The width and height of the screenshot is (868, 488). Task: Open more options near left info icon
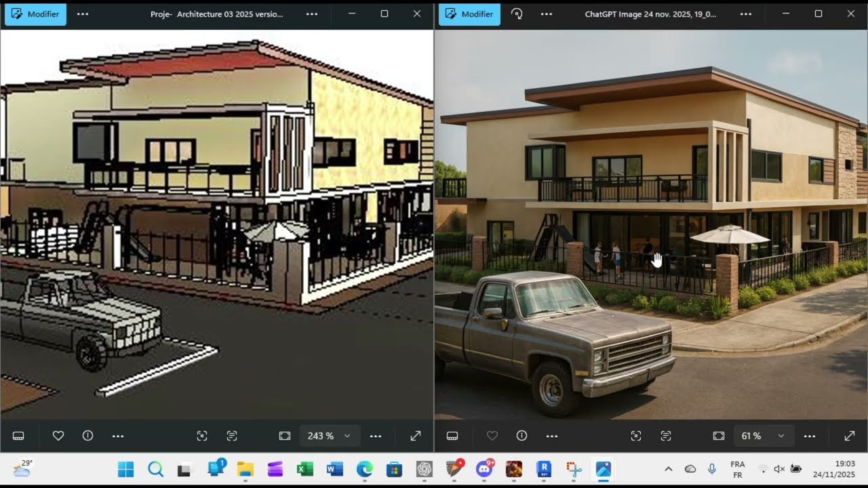[117, 436]
